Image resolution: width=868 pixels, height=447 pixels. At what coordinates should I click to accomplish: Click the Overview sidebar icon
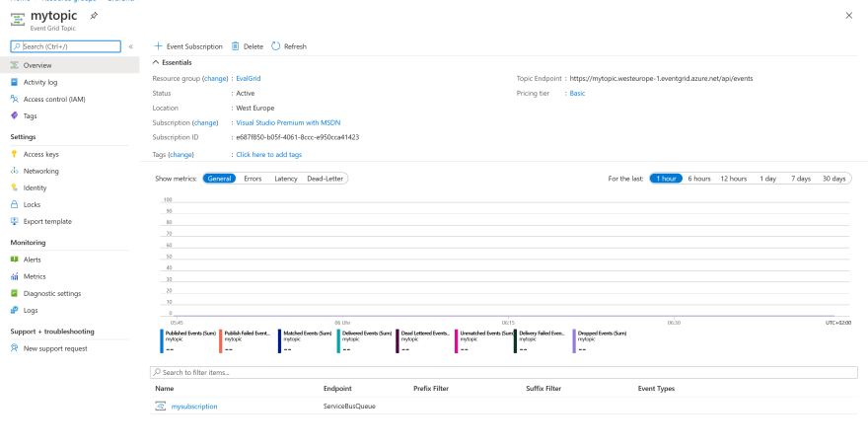click(15, 65)
